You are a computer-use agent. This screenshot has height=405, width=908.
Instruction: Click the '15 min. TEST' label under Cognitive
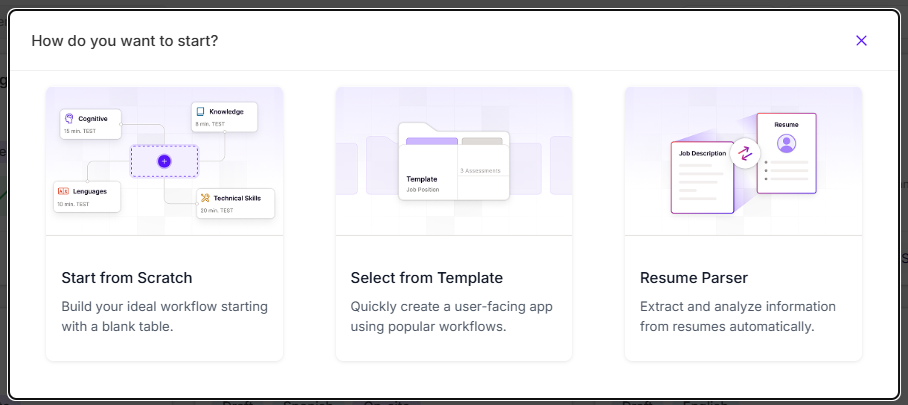coord(80,131)
